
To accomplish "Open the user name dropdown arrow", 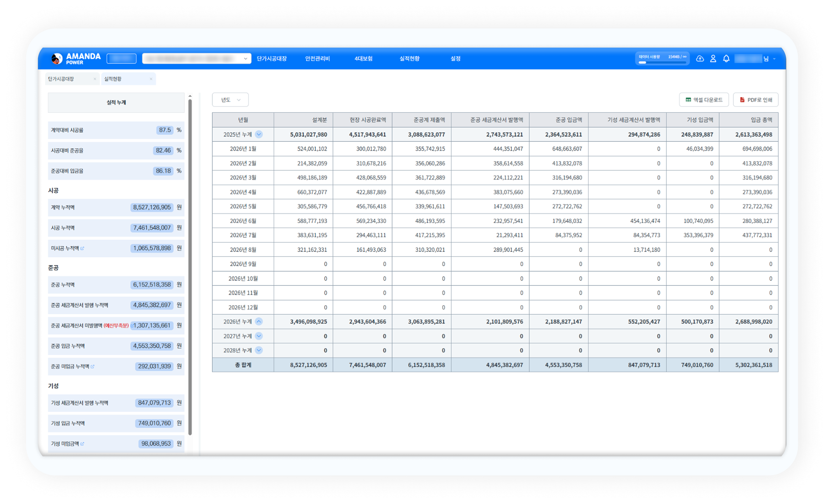I will pyautogui.click(x=774, y=59).
